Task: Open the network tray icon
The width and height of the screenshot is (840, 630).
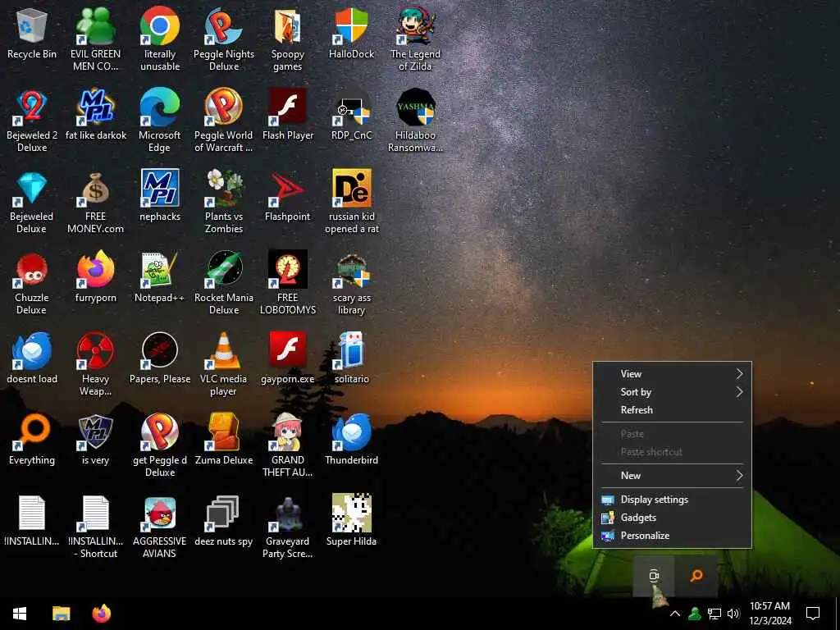Action: click(x=714, y=614)
